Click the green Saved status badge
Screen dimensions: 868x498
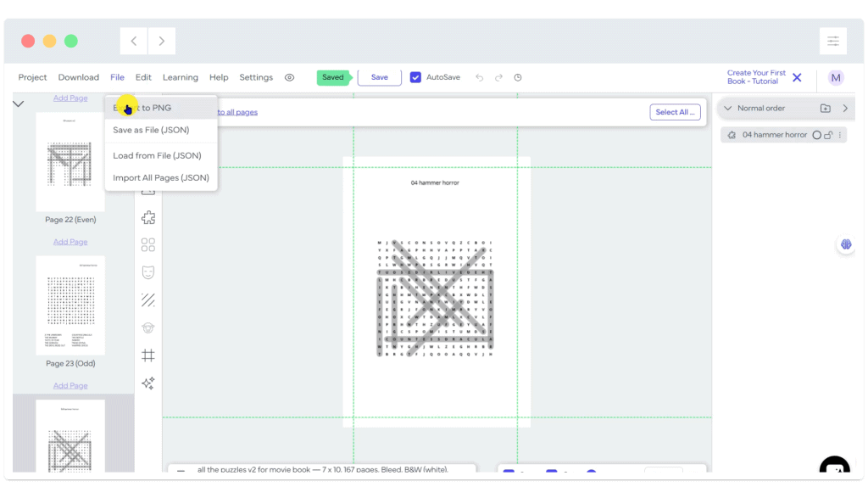click(333, 77)
